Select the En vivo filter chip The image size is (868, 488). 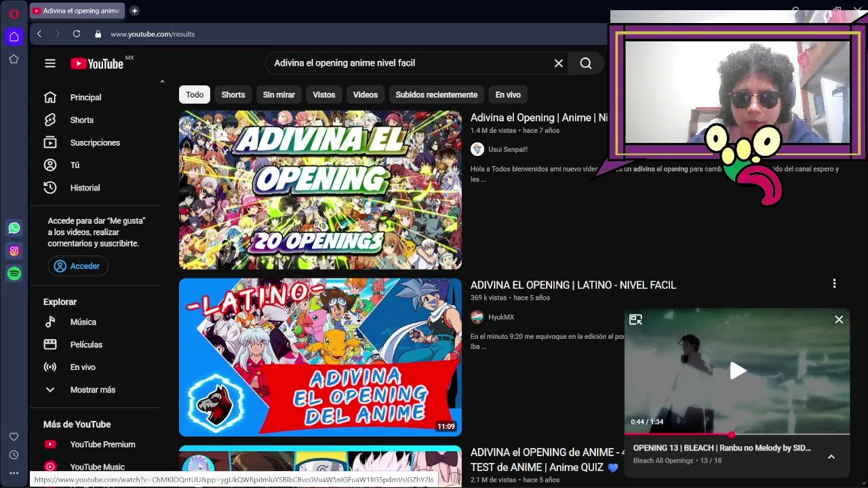click(x=508, y=95)
